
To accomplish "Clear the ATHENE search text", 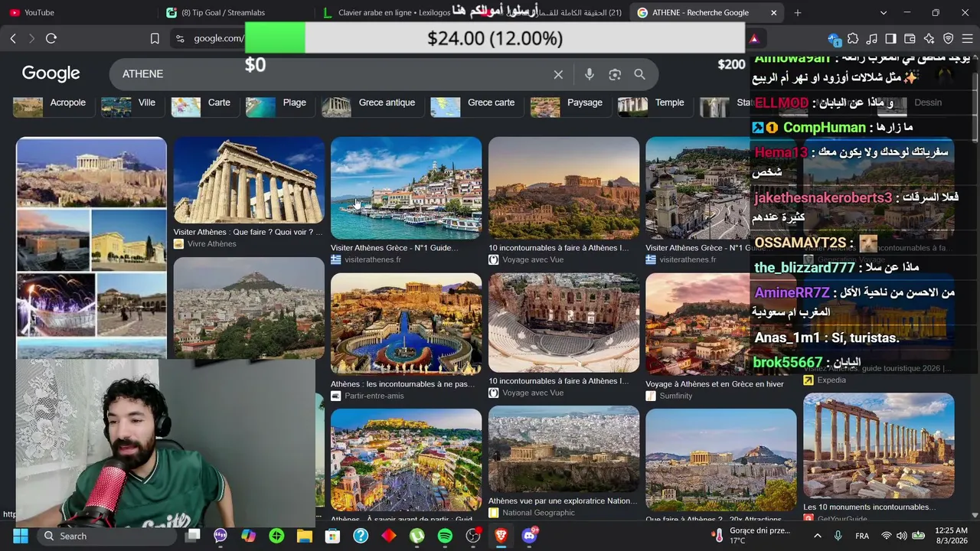I will tap(558, 74).
